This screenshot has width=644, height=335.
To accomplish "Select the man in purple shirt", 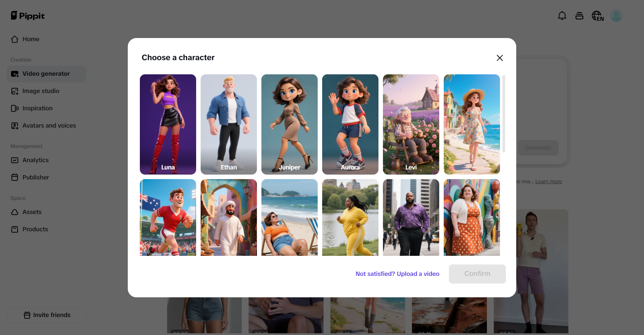I will (411, 217).
